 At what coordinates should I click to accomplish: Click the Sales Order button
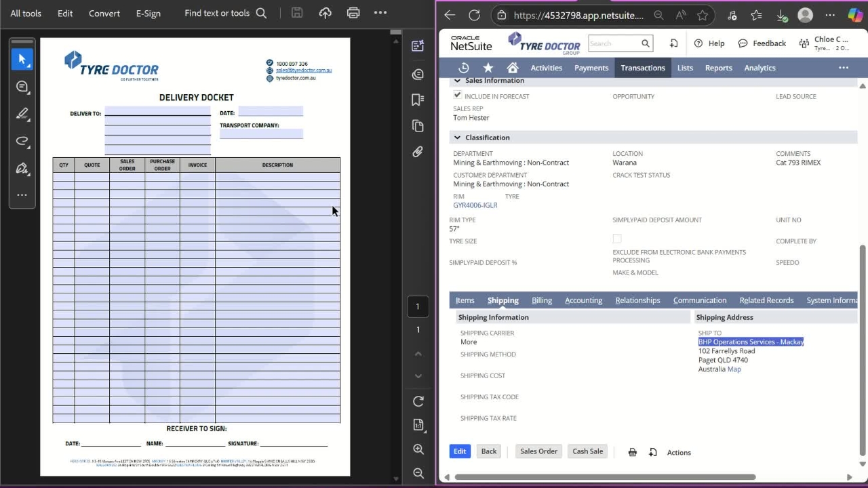(x=538, y=451)
